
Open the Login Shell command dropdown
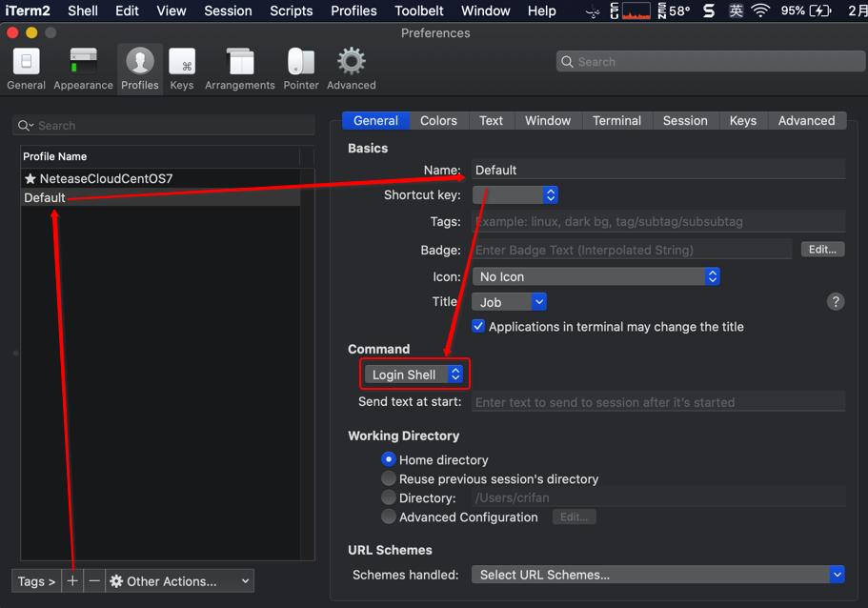[x=414, y=375]
